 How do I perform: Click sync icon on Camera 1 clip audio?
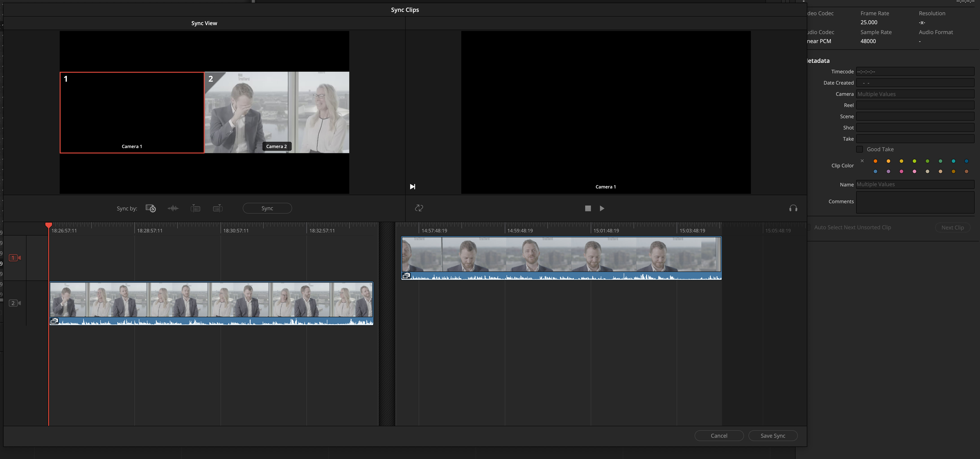tap(406, 276)
